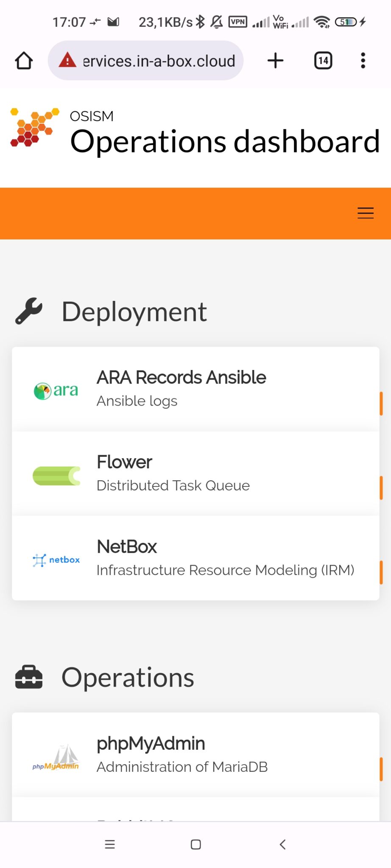Click the green Flower logo

[56, 476]
